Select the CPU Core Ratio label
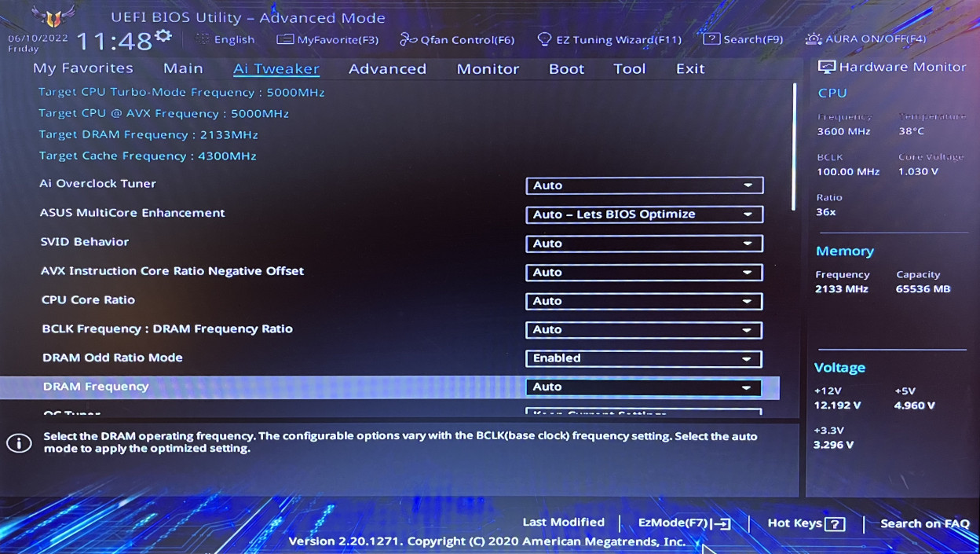 (x=88, y=300)
